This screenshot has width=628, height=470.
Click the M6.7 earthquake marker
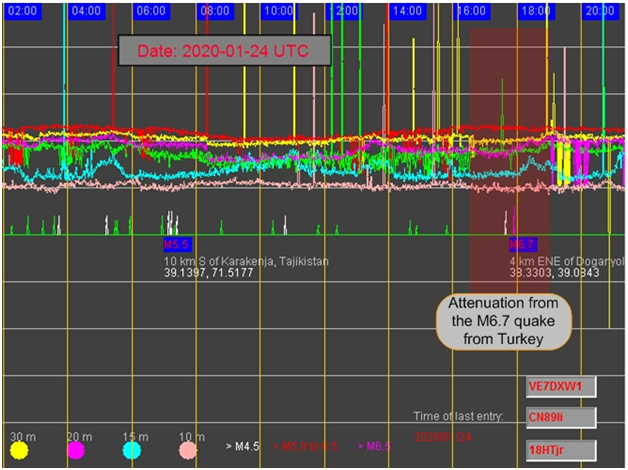click(522, 244)
